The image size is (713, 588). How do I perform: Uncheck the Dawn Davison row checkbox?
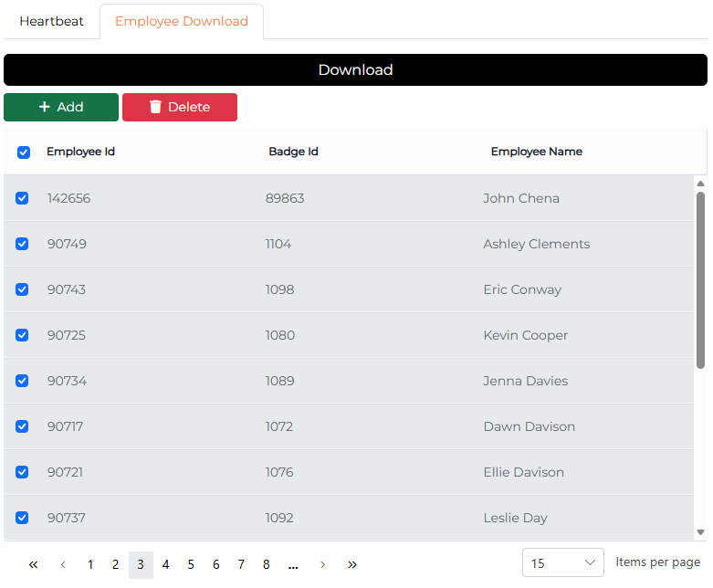point(22,426)
